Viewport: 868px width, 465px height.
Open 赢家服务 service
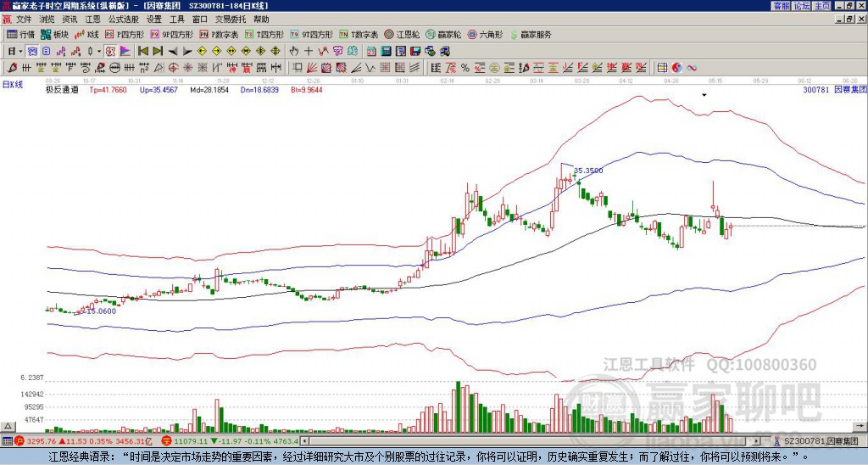click(x=531, y=34)
